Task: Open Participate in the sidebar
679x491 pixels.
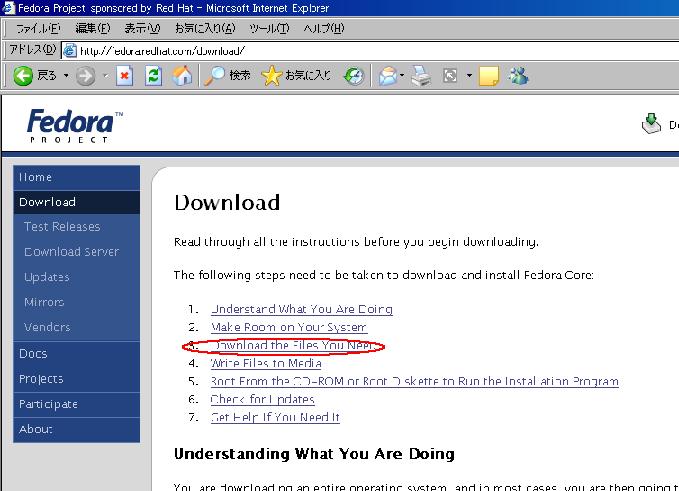Action: (x=77, y=404)
